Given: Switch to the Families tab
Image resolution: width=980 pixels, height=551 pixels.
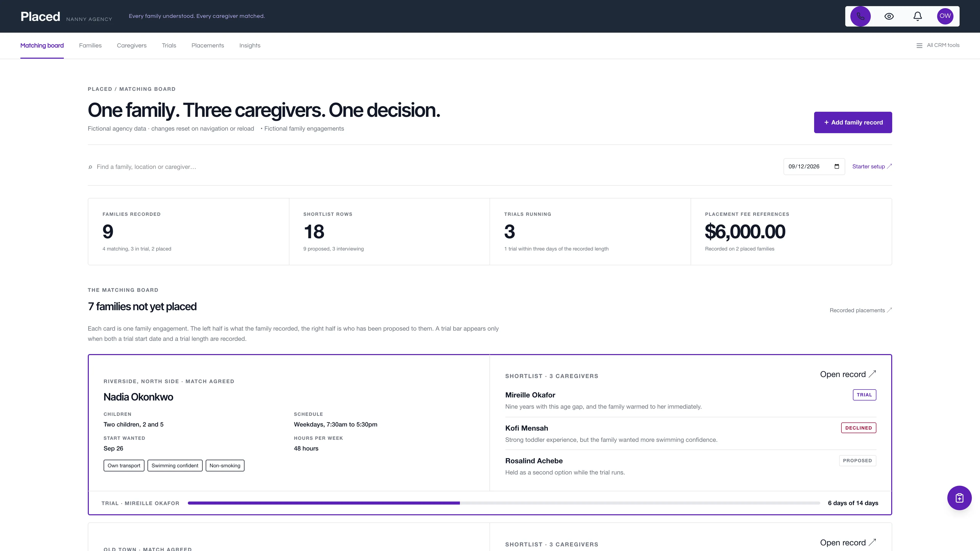Looking at the screenshot, I should coord(90,46).
